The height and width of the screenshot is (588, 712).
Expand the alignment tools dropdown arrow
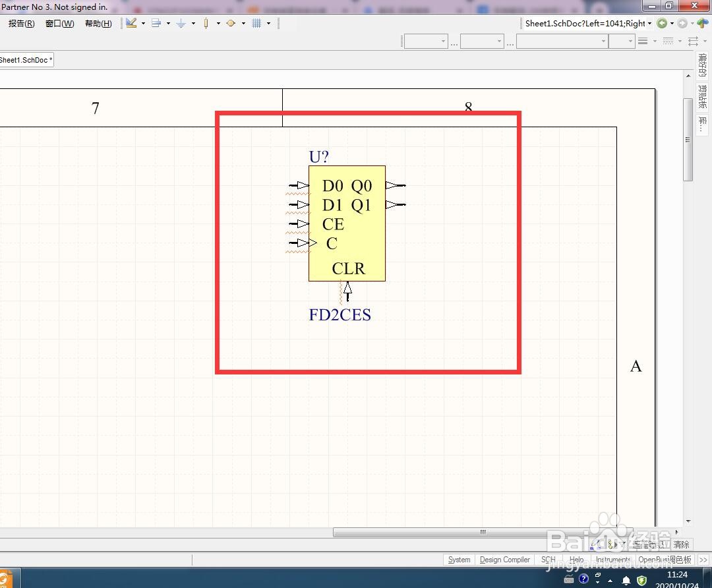coord(169,23)
